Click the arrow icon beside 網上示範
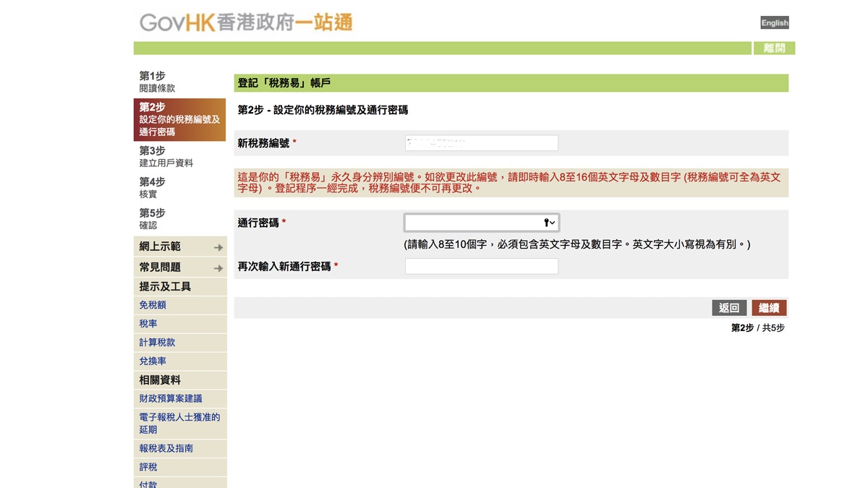The width and height of the screenshot is (868, 488). pyautogui.click(x=218, y=248)
